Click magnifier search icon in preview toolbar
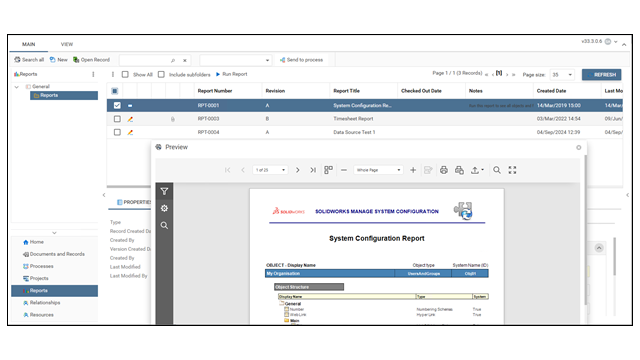Image resolution: width=640 pixels, height=360 pixels. (x=497, y=170)
